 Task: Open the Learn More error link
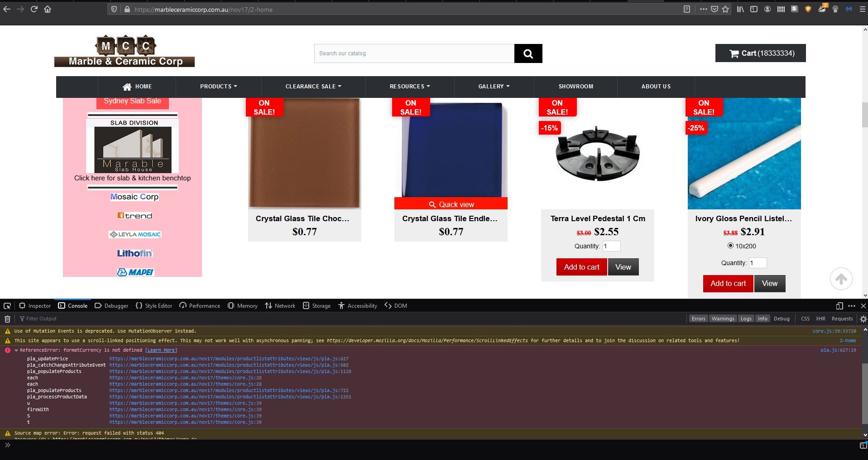coord(161,350)
